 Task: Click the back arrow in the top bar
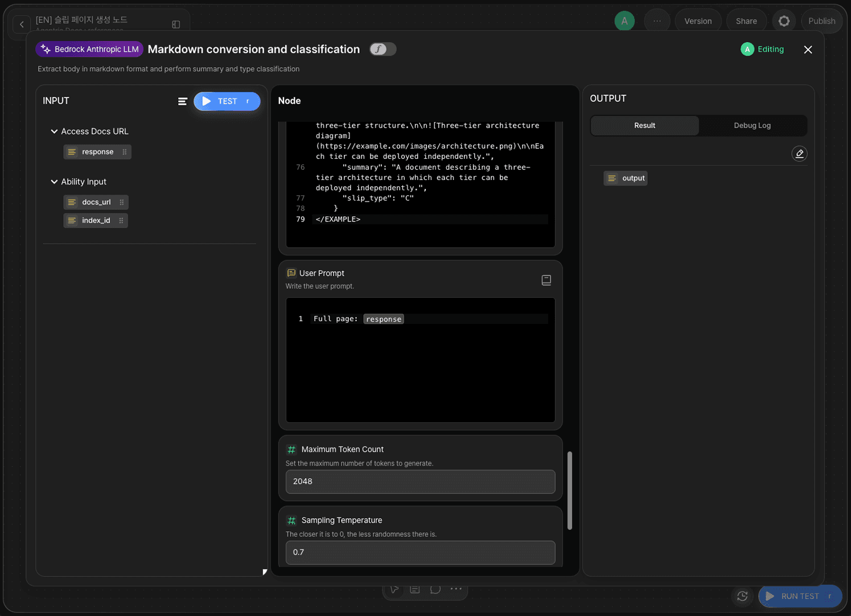point(22,24)
